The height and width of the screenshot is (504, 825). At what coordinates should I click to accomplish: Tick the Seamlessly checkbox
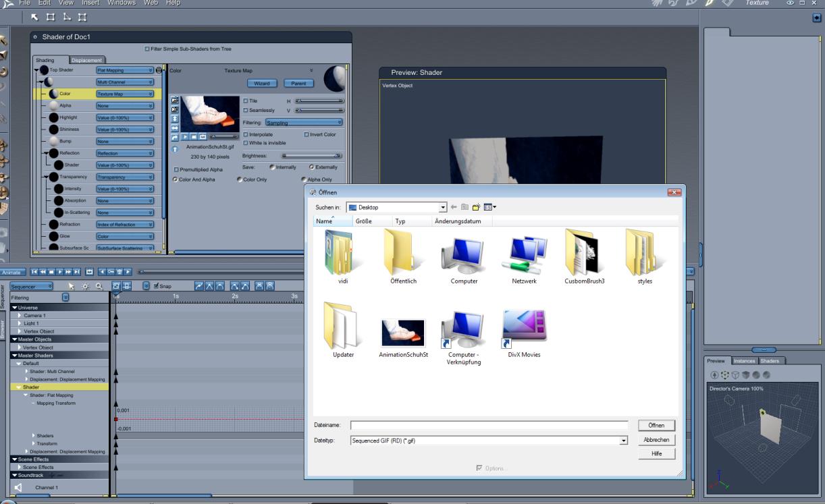click(244, 110)
